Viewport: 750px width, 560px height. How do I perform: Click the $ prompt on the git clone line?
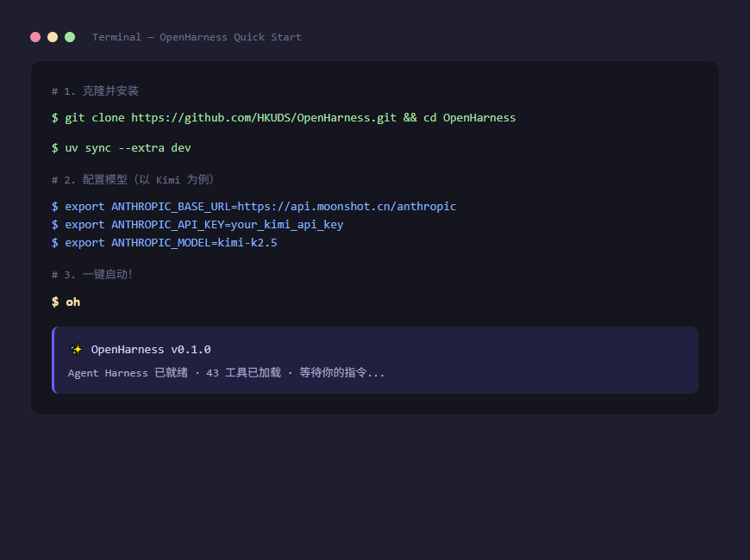[54, 117]
